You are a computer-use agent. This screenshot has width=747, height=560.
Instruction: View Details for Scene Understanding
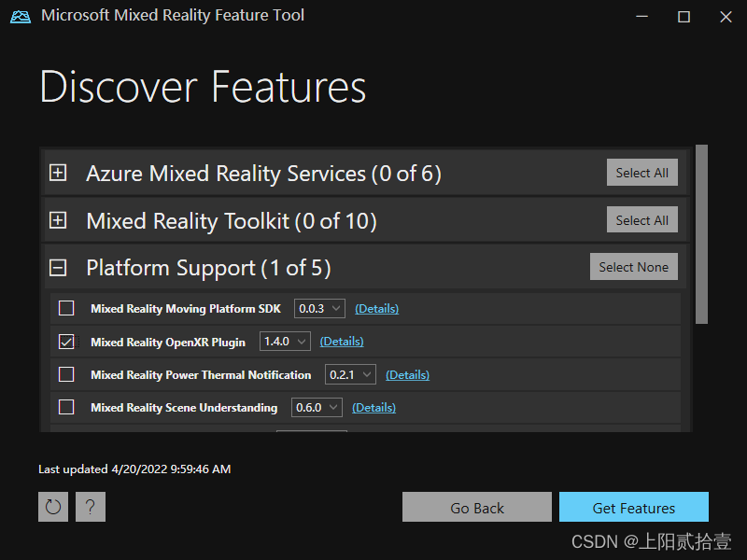374,408
